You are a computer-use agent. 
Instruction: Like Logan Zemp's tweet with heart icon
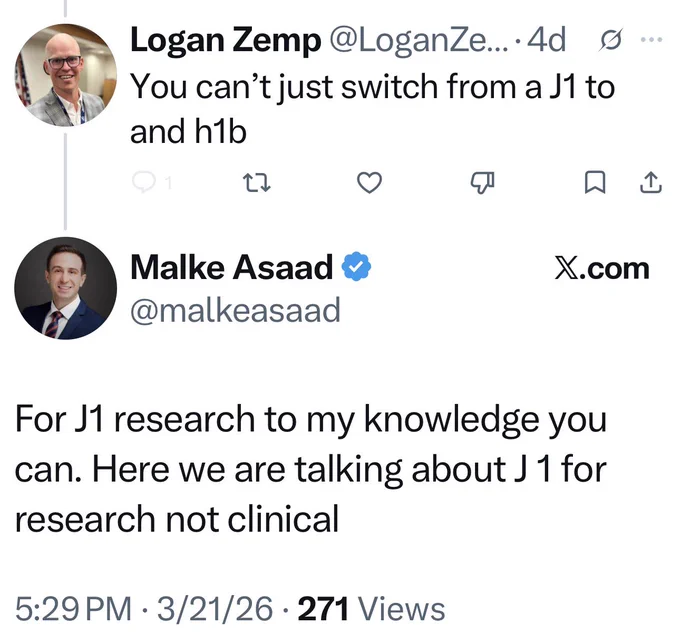pyautogui.click(x=369, y=183)
